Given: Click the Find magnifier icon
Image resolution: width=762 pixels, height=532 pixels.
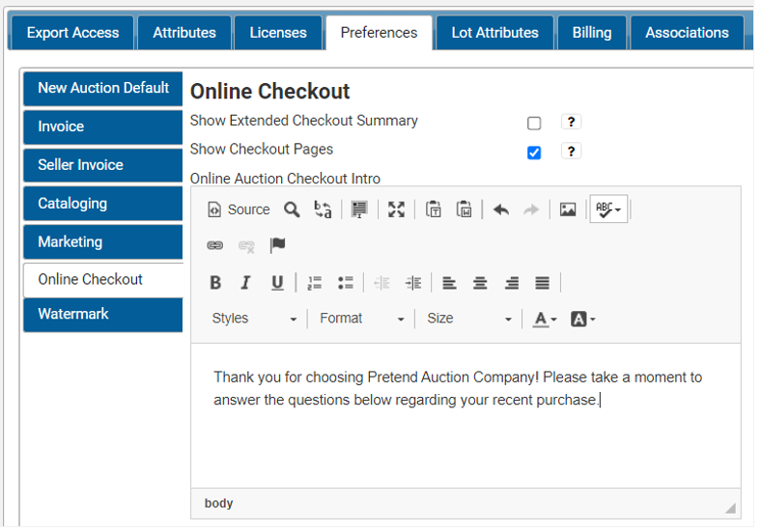Looking at the screenshot, I should [x=292, y=210].
